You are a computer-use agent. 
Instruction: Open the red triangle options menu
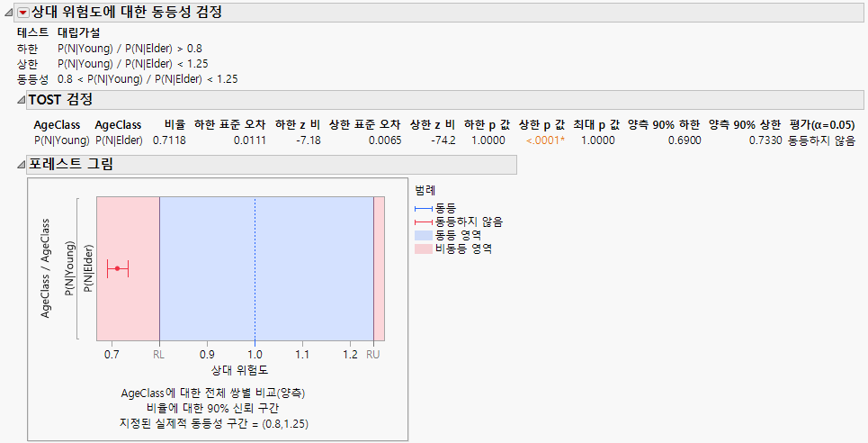pos(22,13)
